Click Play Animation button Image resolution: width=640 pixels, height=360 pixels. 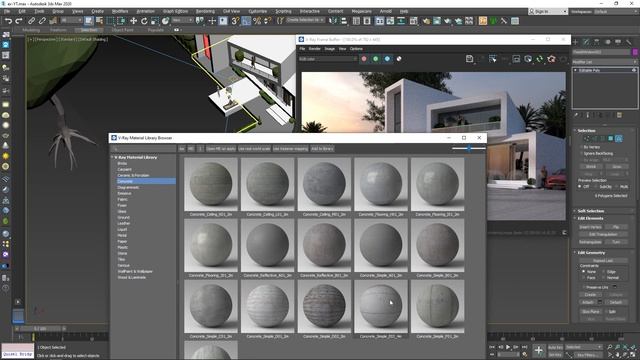tap(508, 347)
